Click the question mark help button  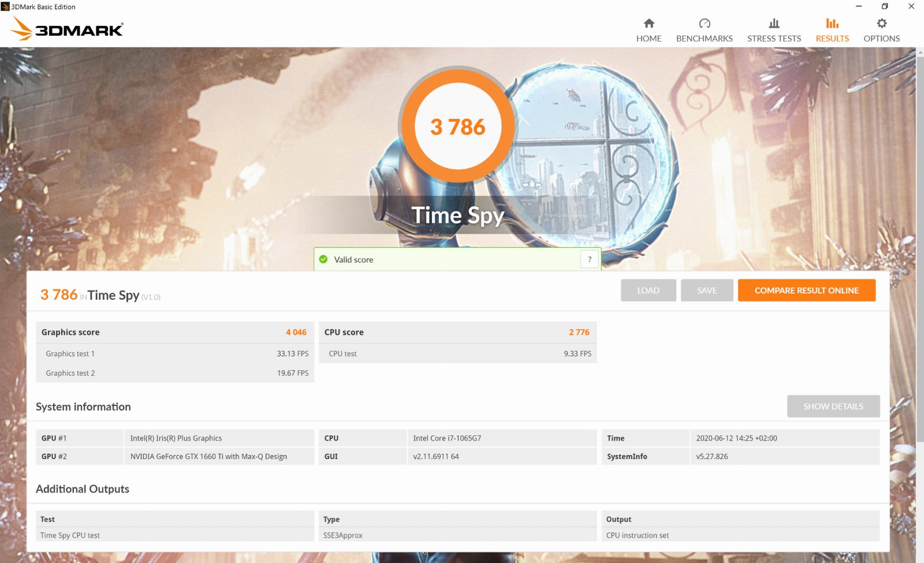point(589,259)
